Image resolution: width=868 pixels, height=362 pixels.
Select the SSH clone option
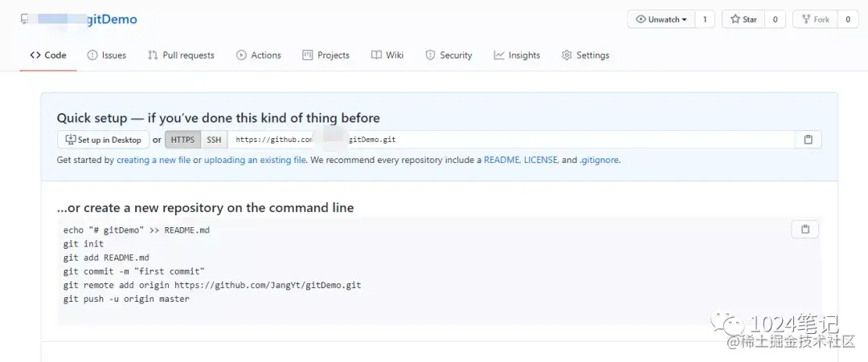(x=215, y=140)
